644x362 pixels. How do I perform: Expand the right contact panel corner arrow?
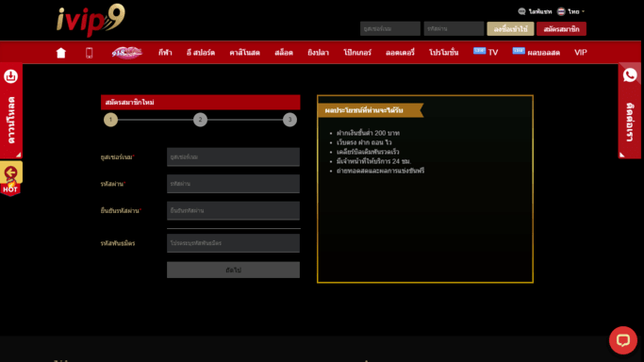622,155
